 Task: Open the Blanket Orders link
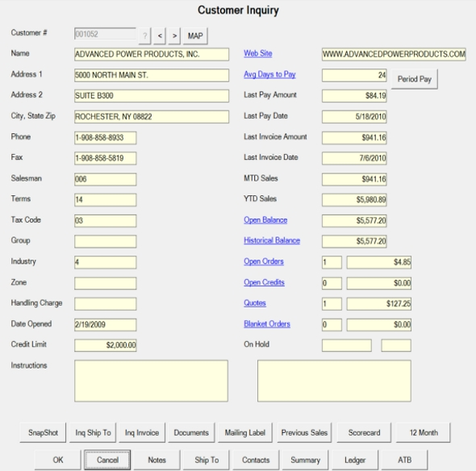tap(267, 324)
